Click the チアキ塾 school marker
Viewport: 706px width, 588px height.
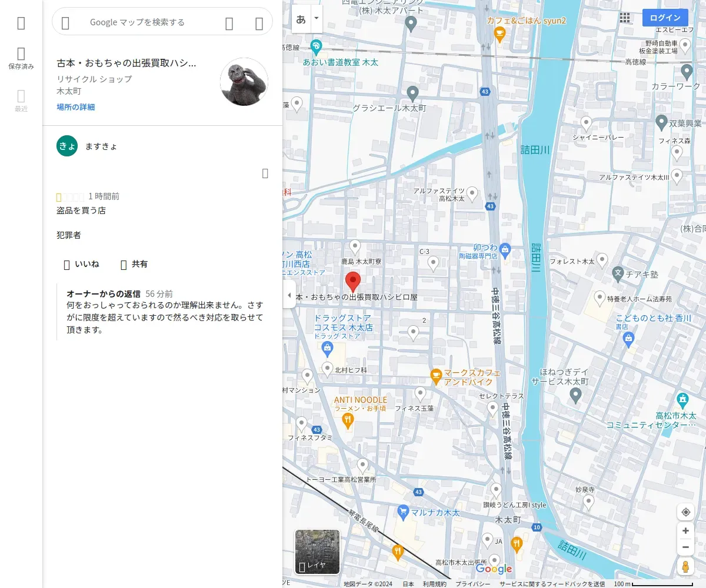(618, 273)
